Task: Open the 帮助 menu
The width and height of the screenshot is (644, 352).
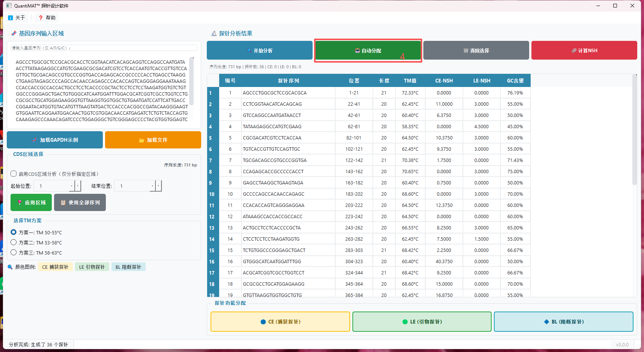Action: click(46, 17)
